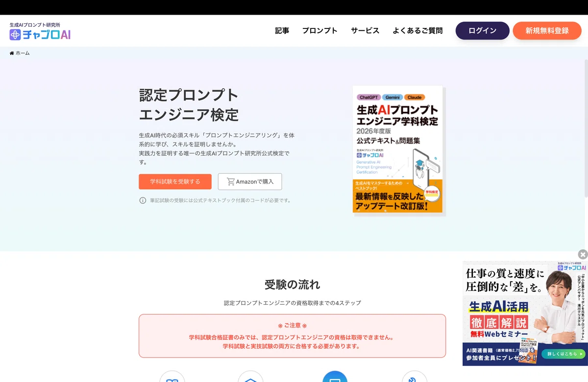The width and height of the screenshot is (588, 382).
Task: Click the home icon in breadcrumb
Action: 12,53
